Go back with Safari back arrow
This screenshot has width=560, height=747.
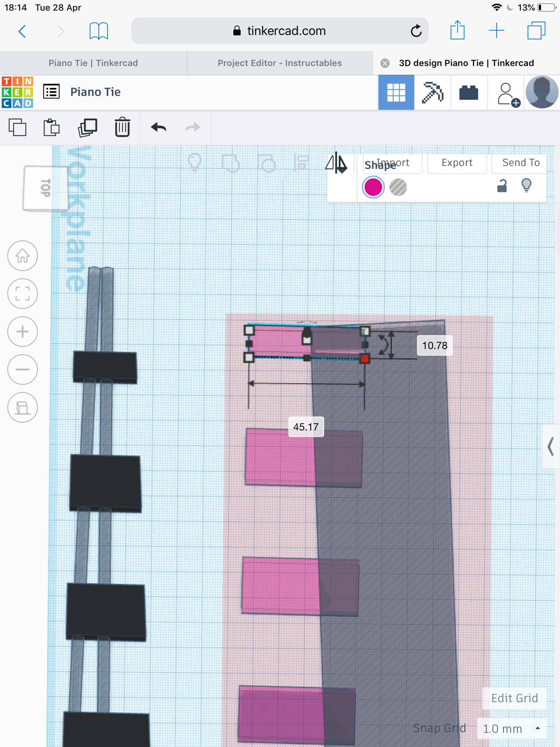tap(22, 31)
